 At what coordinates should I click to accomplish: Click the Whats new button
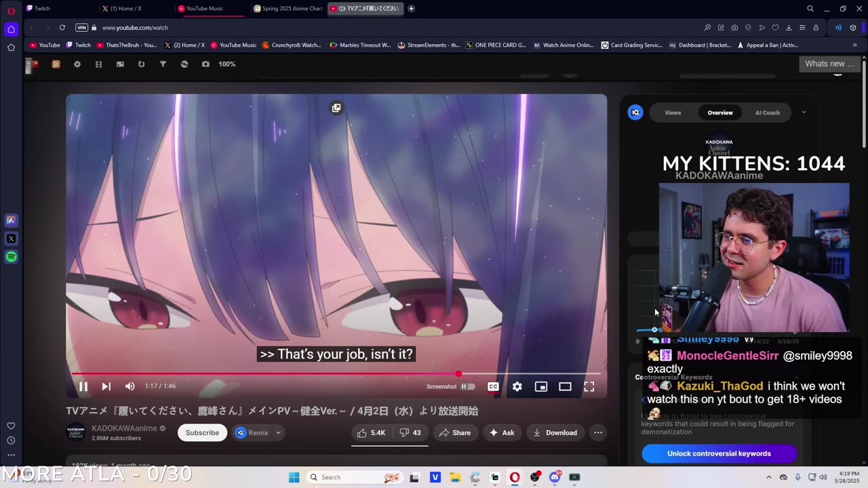pos(831,64)
